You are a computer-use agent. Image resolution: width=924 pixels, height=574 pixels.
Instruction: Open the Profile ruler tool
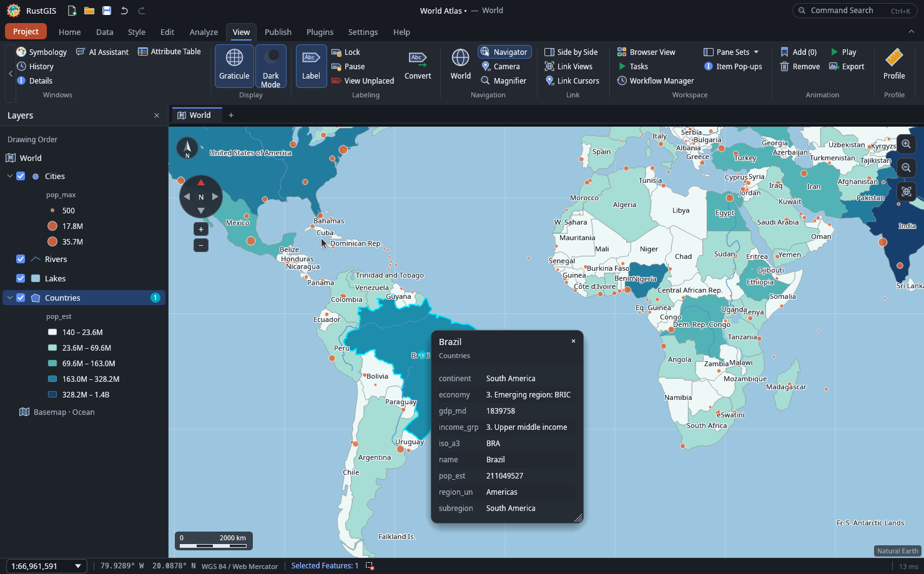pyautogui.click(x=894, y=64)
